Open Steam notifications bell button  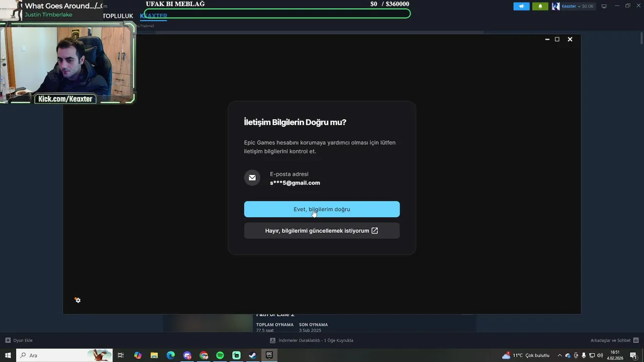540,6
